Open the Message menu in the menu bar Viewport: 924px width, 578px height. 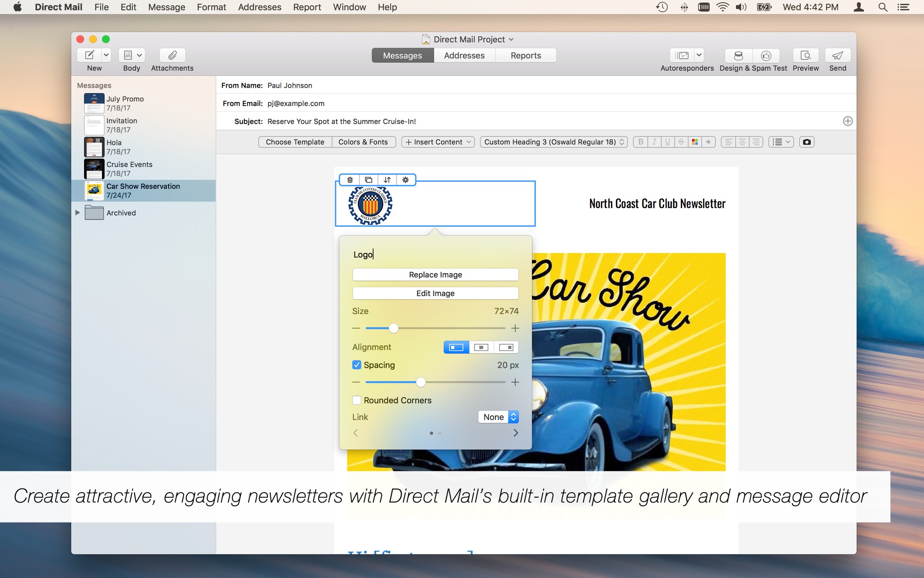click(166, 7)
